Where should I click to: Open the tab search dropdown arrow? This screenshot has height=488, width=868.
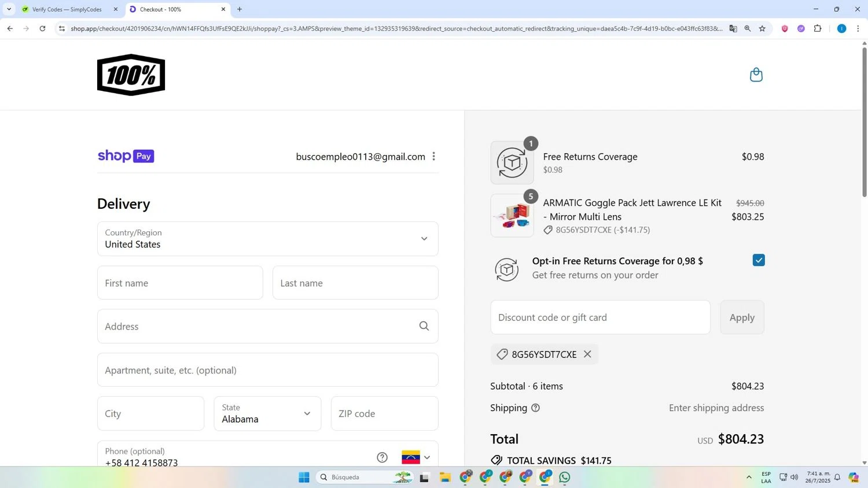[x=9, y=9]
